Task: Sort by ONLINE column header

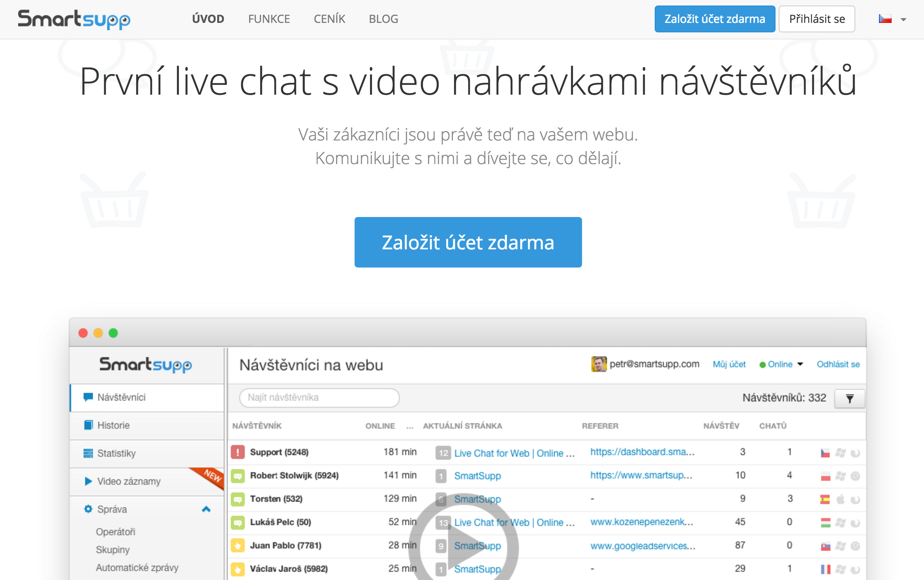Action: coord(380,426)
